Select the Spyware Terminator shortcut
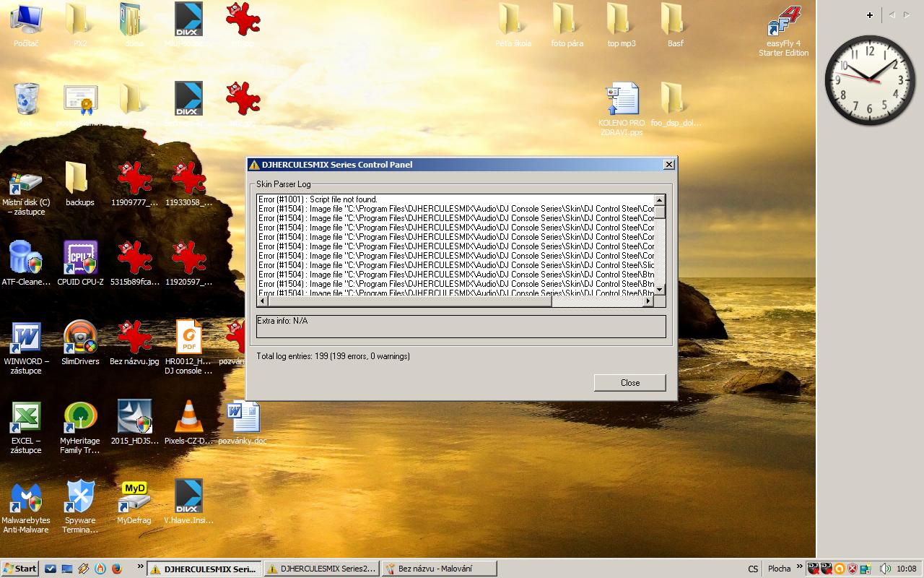This screenshot has width=924, height=578. click(x=80, y=506)
